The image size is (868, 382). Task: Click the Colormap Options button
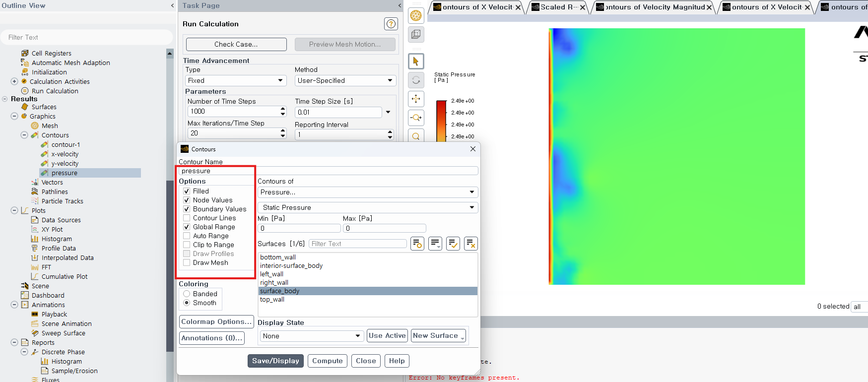tap(216, 321)
